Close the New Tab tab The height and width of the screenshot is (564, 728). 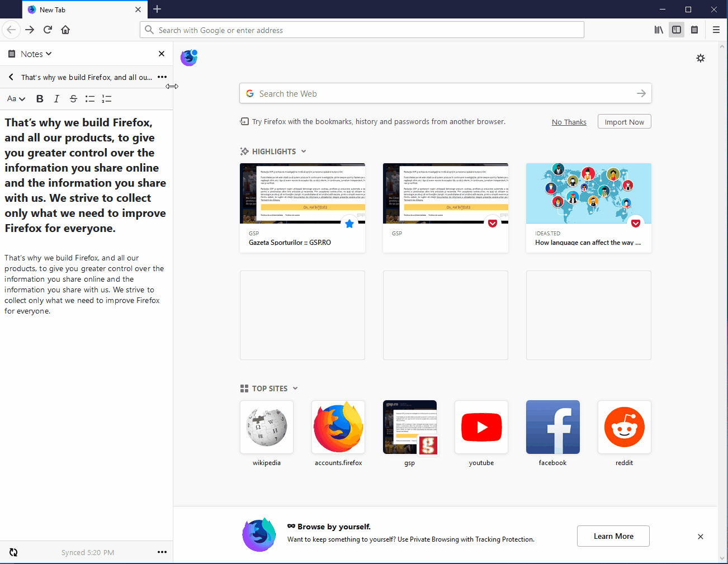tap(138, 10)
